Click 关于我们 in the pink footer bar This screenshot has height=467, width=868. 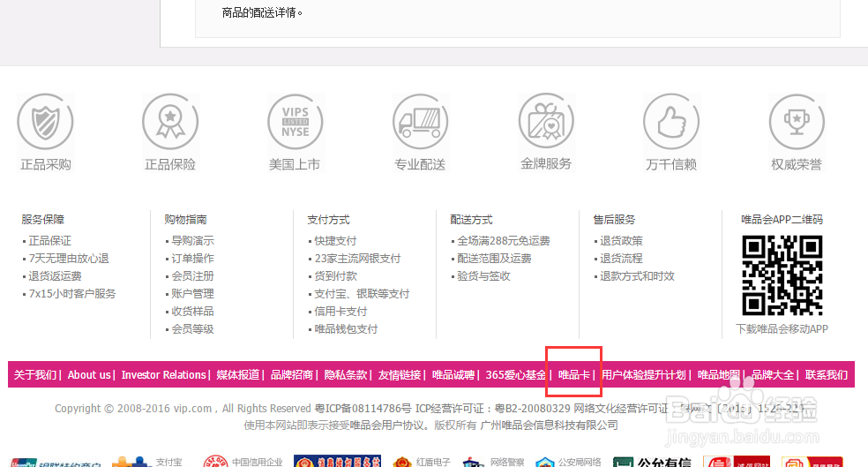click(35, 375)
